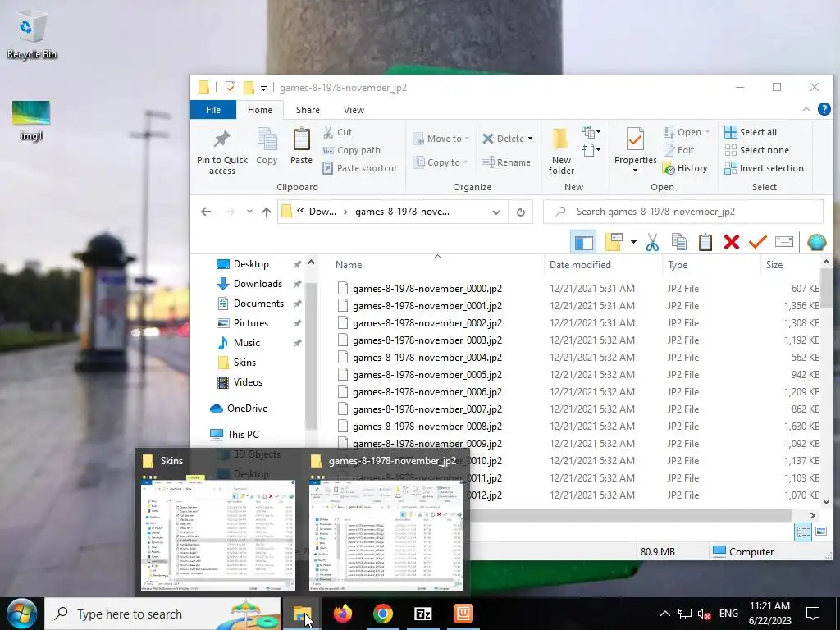Click Invert selection
Image resolution: width=840 pixels, height=630 pixels.
[x=764, y=168]
